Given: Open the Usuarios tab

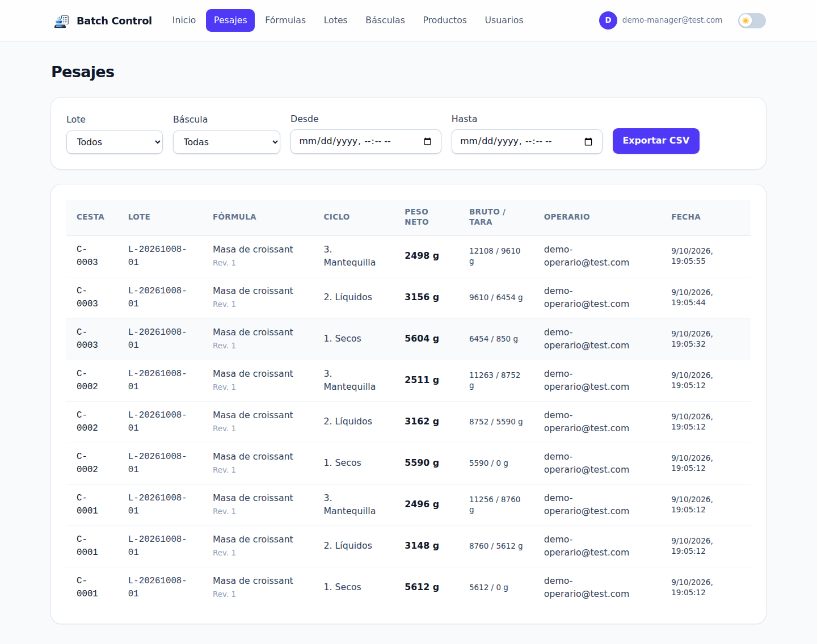Looking at the screenshot, I should (504, 20).
